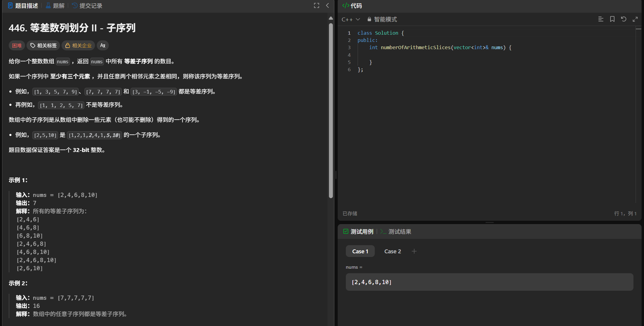This screenshot has width=644, height=326.
Task: Click the translate language icon button
Action: tap(103, 46)
